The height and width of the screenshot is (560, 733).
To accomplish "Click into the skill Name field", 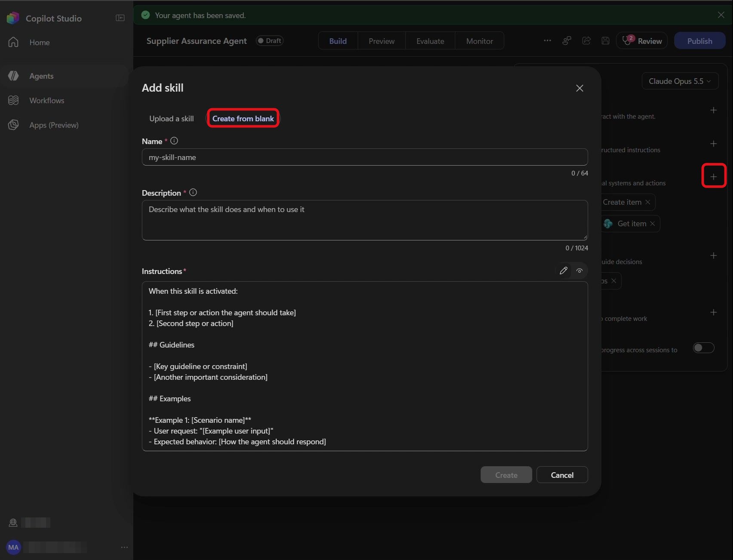I will (x=365, y=157).
